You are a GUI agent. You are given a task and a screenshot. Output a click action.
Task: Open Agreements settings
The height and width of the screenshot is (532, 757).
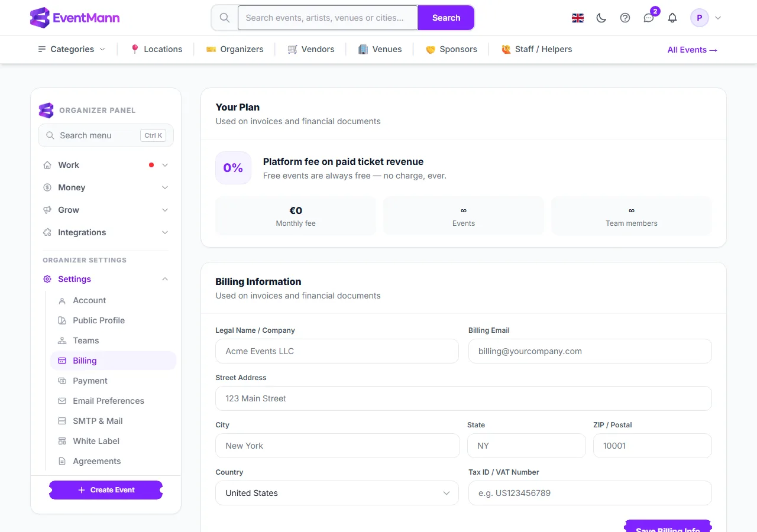113,461
